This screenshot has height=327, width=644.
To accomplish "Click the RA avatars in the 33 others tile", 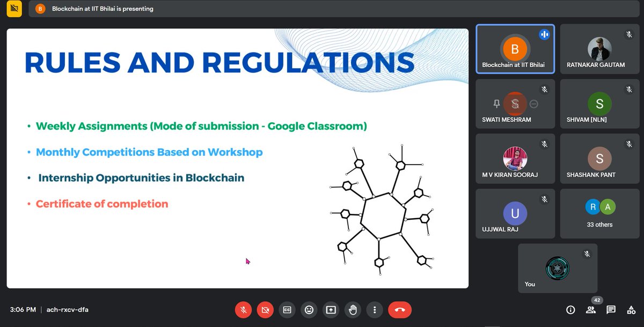I will [600, 207].
